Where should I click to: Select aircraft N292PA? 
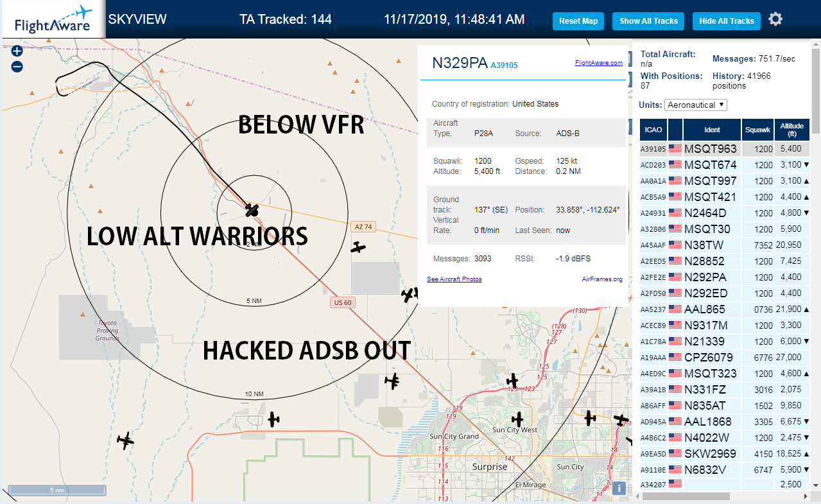pyautogui.click(x=724, y=277)
